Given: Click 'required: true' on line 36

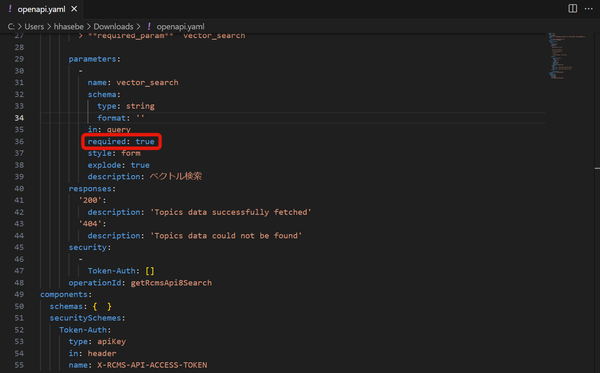Looking at the screenshot, I should [121, 142].
